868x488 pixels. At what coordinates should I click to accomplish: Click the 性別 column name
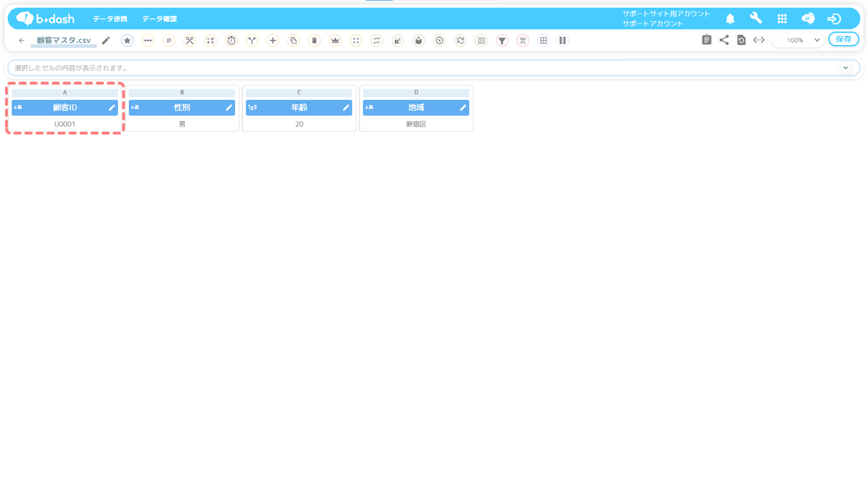[x=182, y=107]
